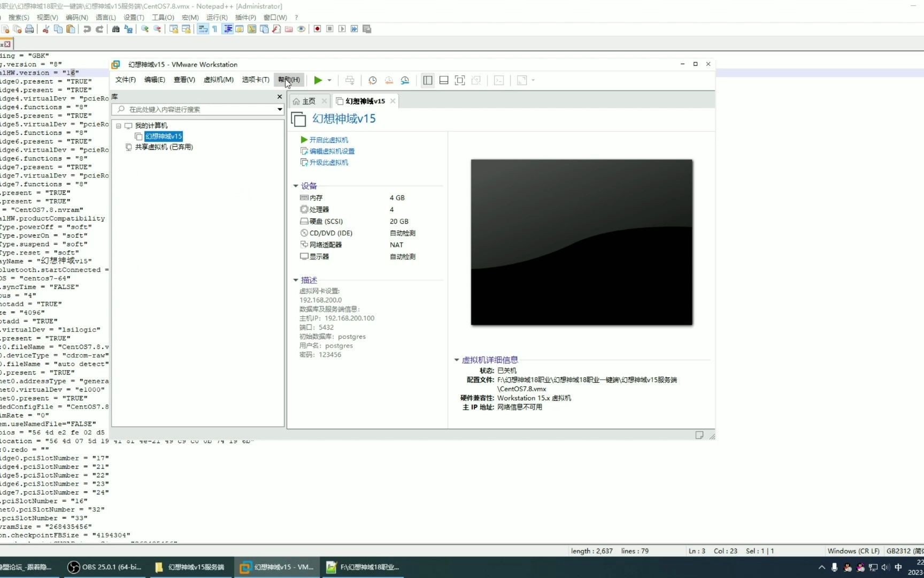Click Windows (CR LF) in Notepad++ status bar
This screenshot has height=578, width=924.
pos(853,551)
